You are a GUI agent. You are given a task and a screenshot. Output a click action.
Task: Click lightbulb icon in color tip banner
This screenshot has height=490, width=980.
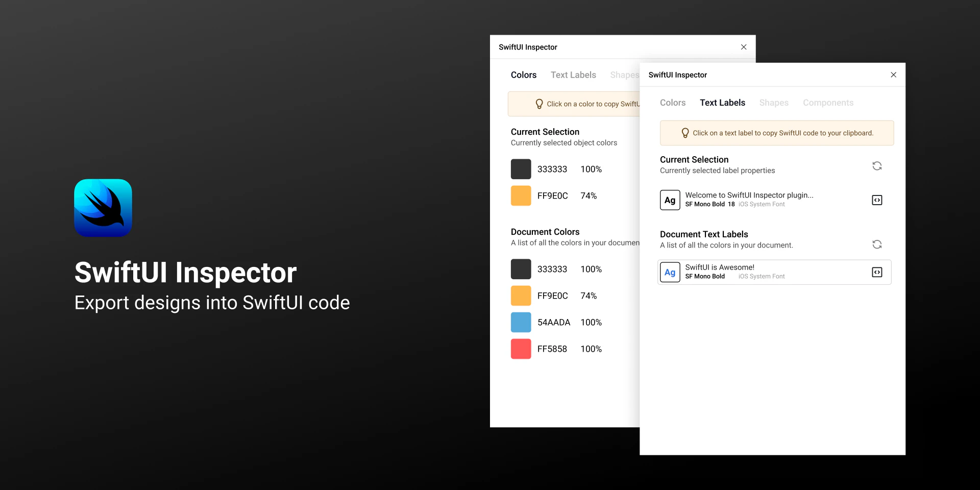(x=539, y=104)
